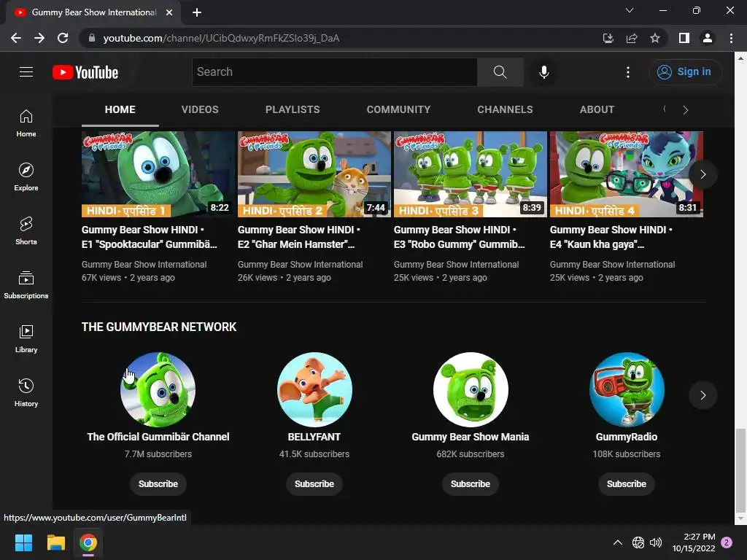Start voice search with microphone icon
The height and width of the screenshot is (560, 747).
click(543, 72)
